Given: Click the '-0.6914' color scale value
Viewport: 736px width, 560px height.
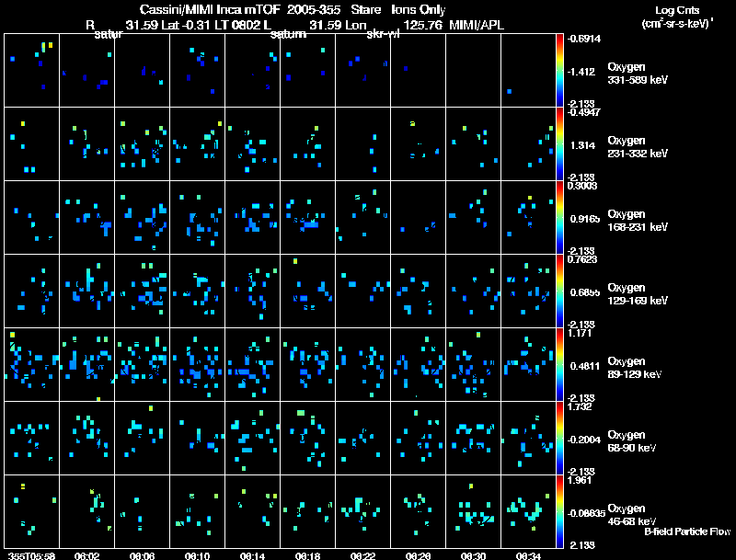Looking at the screenshot, I should point(584,39).
